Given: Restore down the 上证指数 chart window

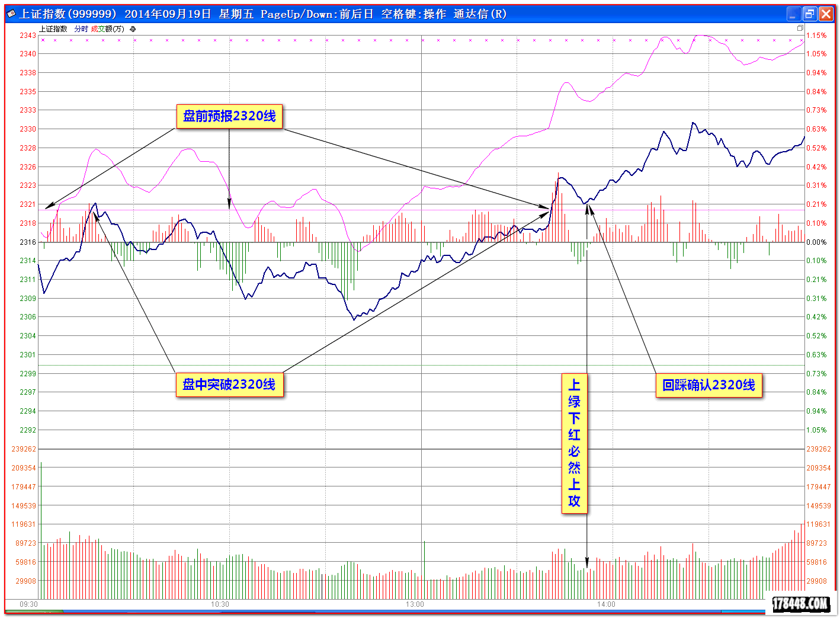Looking at the screenshot, I should tap(810, 14).
